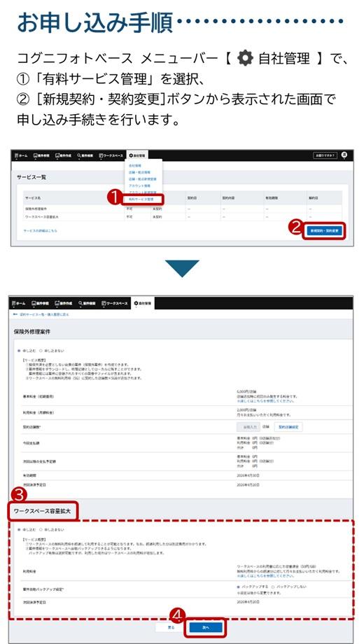Click the back arrow link to 契約サービス一覧
Image resolution: width=364 pixels, height=644 pixels.
click(x=41, y=314)
